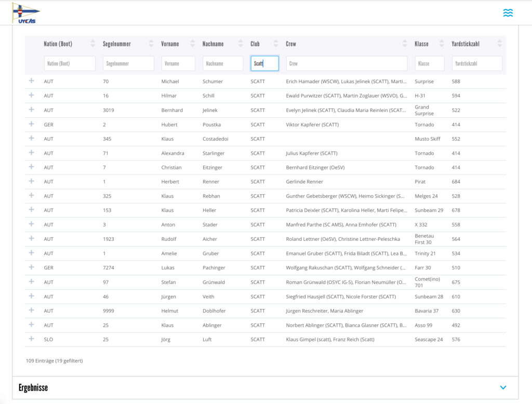Focus the Segelnummer filter field

pos(128,63)
